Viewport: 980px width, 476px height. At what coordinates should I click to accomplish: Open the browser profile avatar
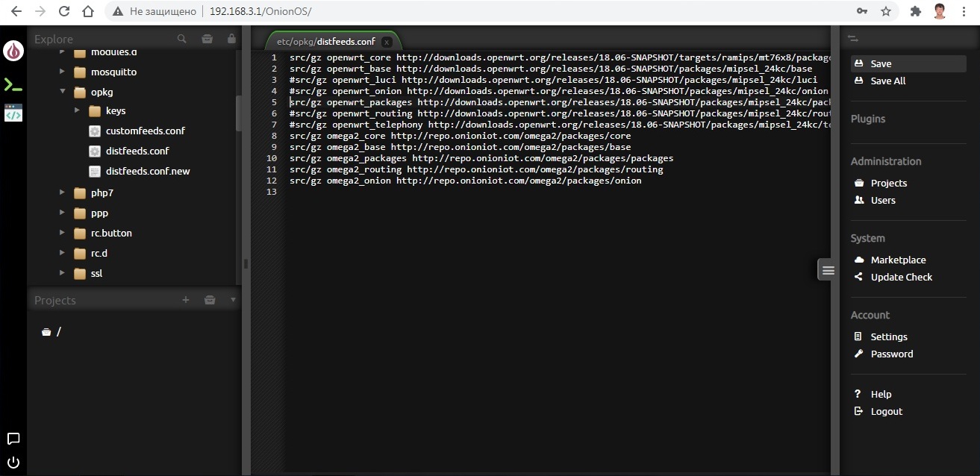[x=940, y=11]
